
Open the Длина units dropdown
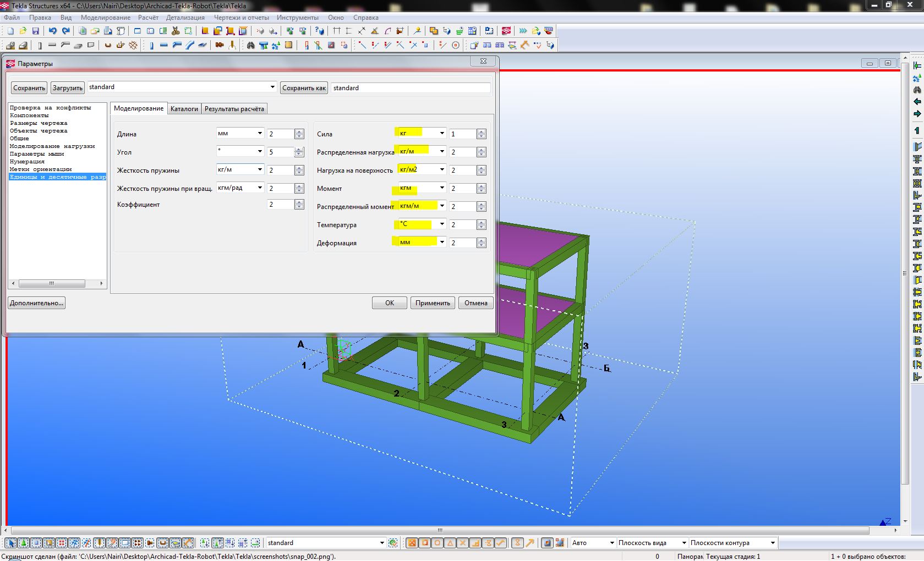[x=260, y=134]
